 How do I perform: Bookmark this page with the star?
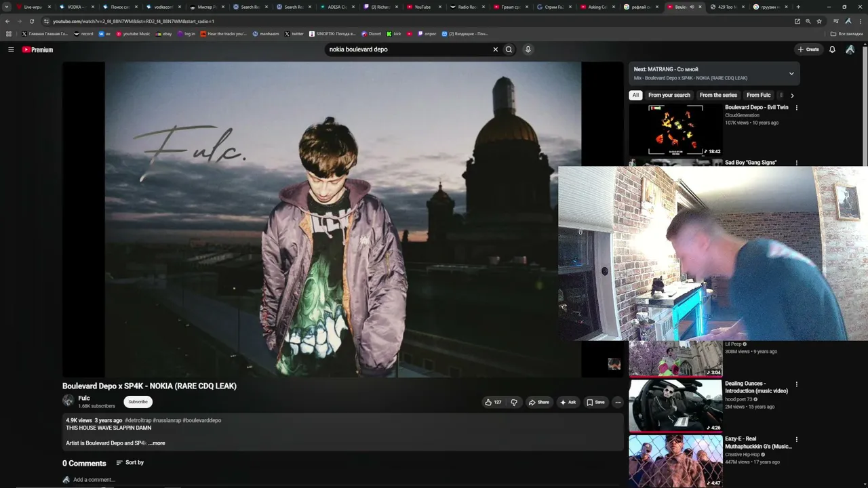(x=819, y=21)
